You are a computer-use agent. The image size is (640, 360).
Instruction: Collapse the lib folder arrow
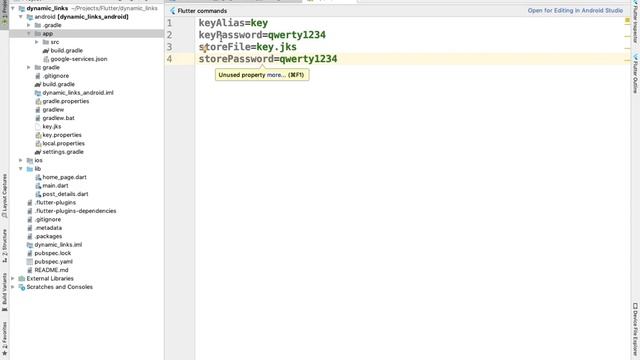21,169
